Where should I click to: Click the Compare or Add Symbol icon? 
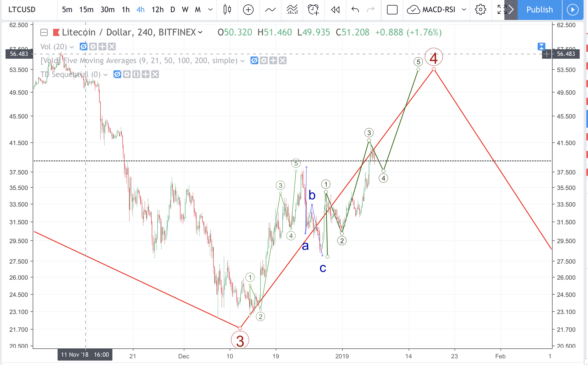[248, 10]
